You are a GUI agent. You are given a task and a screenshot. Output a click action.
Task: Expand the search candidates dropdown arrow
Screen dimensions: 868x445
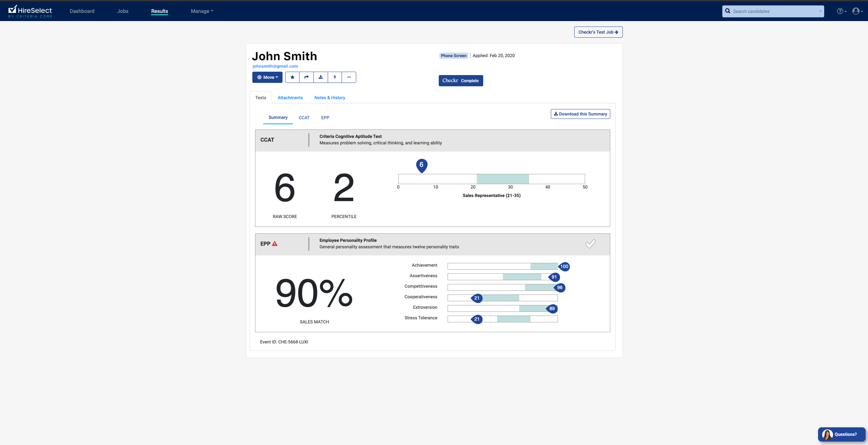click(820, 11)
